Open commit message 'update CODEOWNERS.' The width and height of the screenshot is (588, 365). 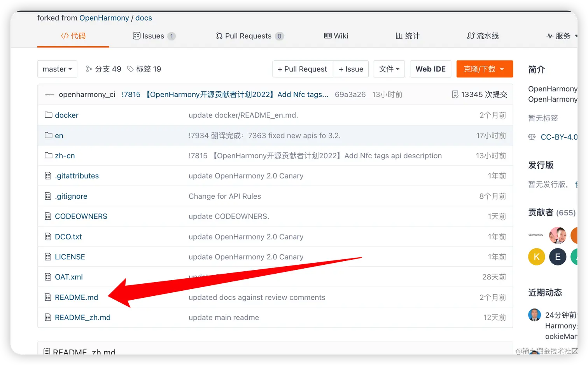pyautogui.click(x=229, y=216)
